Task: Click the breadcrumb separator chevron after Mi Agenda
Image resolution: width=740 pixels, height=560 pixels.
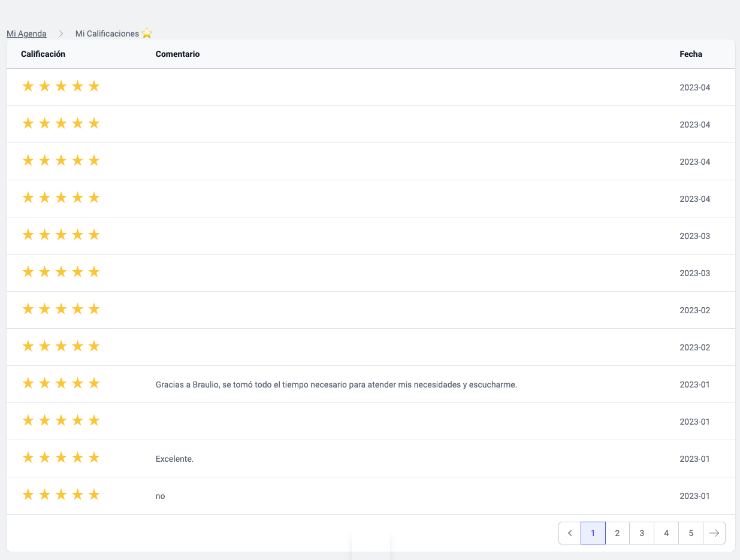Action: tap(61, 34)
